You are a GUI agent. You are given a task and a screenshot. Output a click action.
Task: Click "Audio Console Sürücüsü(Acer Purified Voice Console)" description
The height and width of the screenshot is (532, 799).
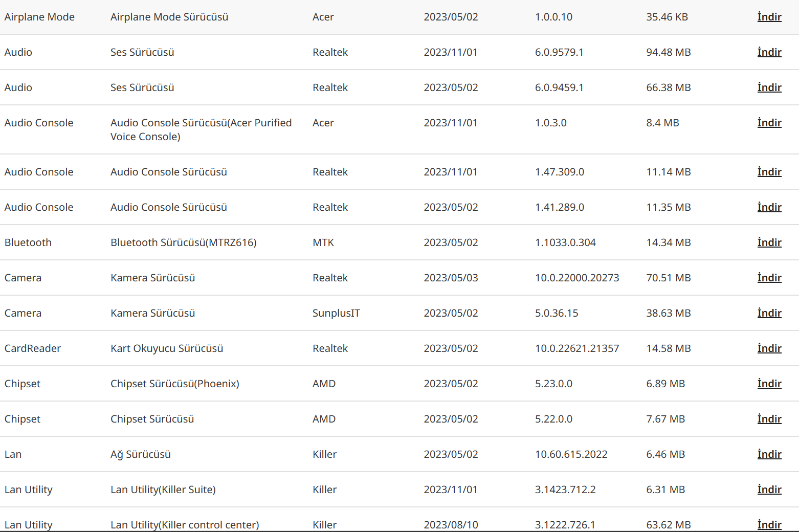click(x=201, y=129)
